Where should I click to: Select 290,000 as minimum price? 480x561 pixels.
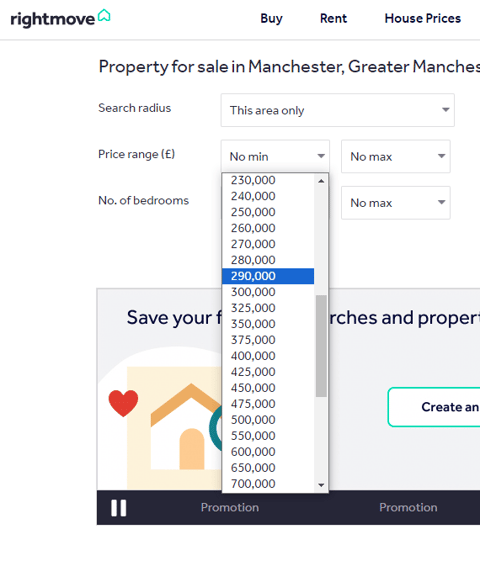(x=268, y=276)
